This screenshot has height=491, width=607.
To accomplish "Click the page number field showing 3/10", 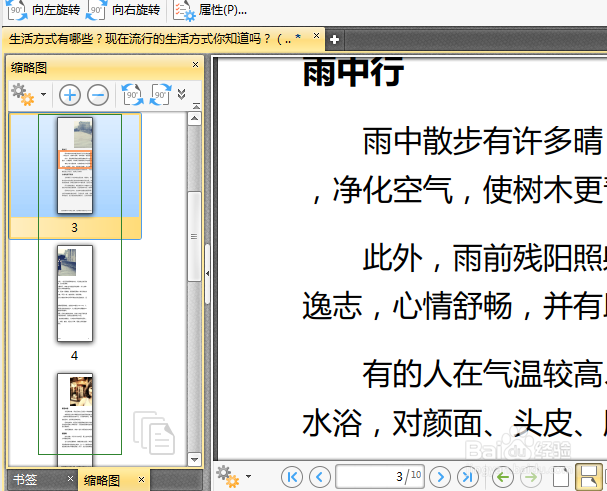I will pos(380,476).
